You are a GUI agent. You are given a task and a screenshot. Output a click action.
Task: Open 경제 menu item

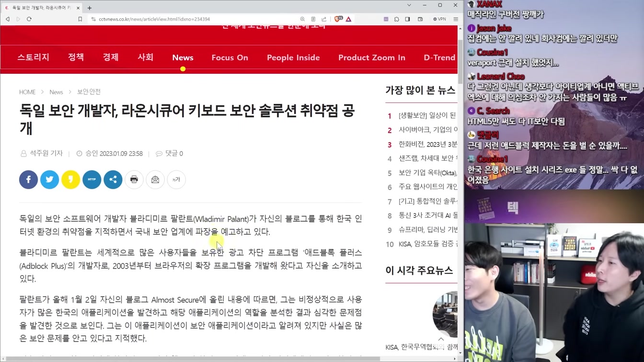(111, 57)
